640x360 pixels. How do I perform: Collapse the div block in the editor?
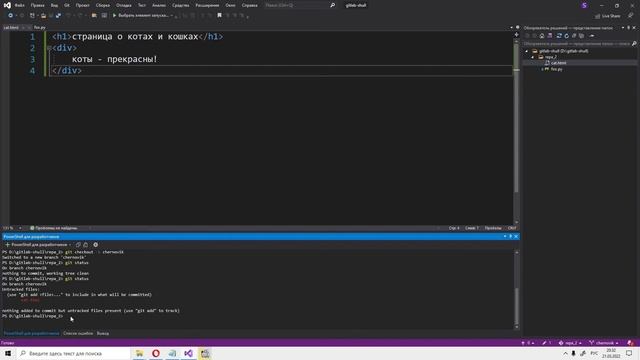tap(49, 48)
